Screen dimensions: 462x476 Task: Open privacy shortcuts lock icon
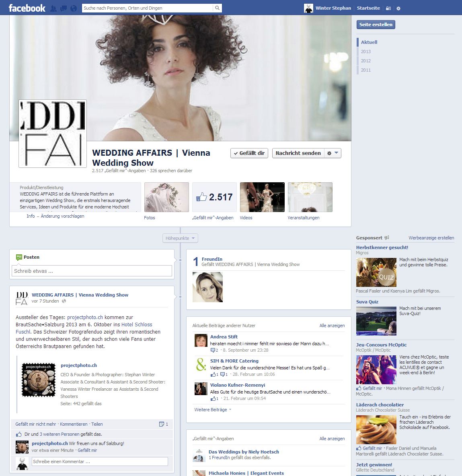[388, 8]
